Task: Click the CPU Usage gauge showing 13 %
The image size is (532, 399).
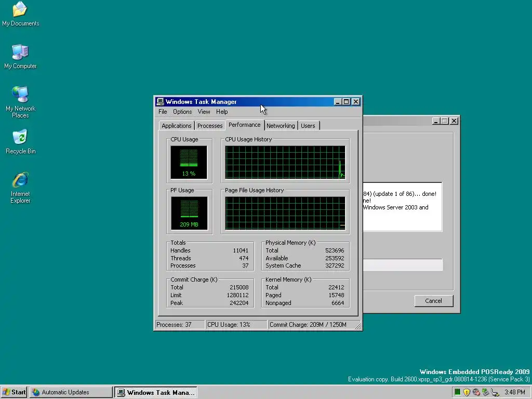Action: pos(189,162)
